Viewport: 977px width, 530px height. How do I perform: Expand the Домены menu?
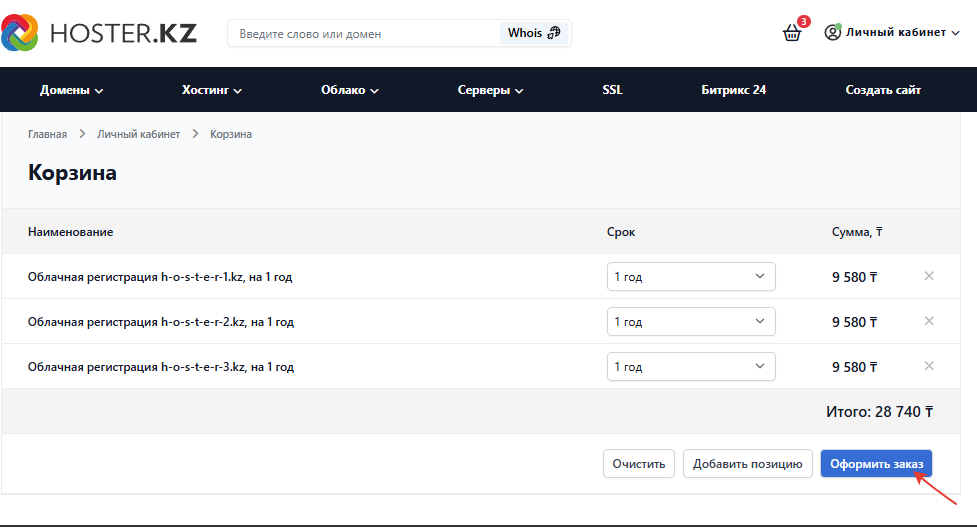click(x=72, y=90)
